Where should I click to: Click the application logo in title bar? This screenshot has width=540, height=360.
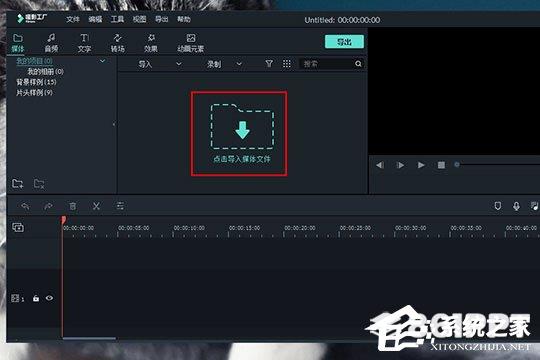32,18
